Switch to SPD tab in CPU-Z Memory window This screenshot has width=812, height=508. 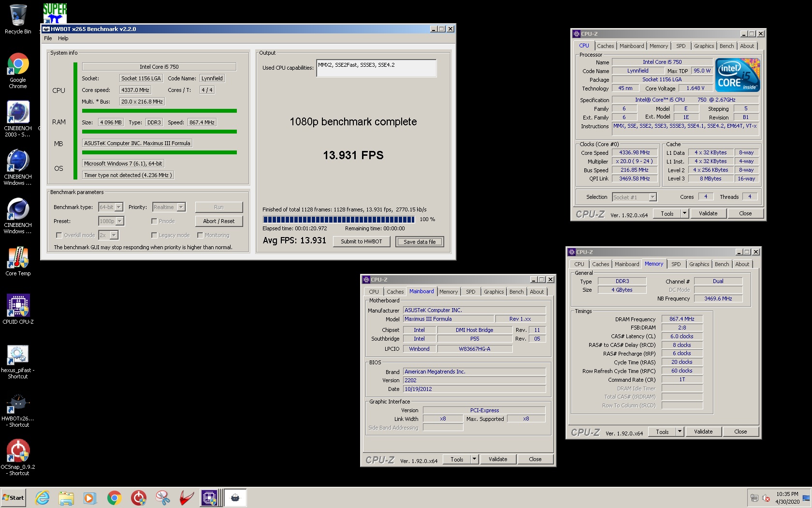676,264
